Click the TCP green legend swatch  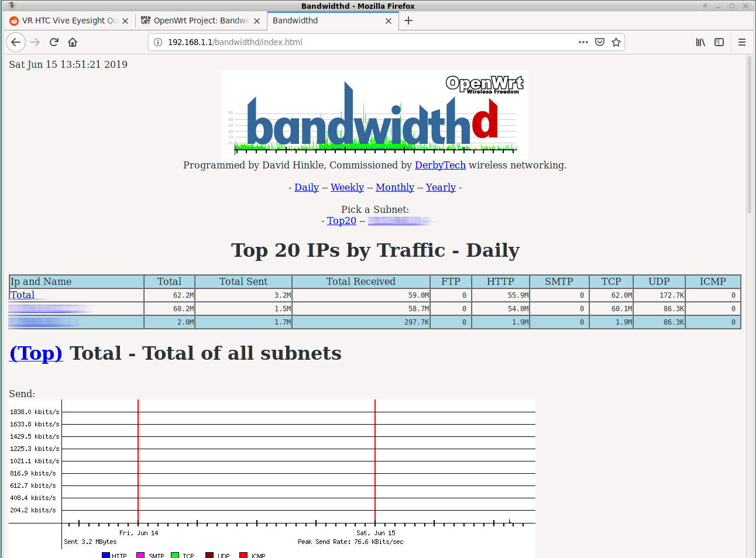point(175,555)
